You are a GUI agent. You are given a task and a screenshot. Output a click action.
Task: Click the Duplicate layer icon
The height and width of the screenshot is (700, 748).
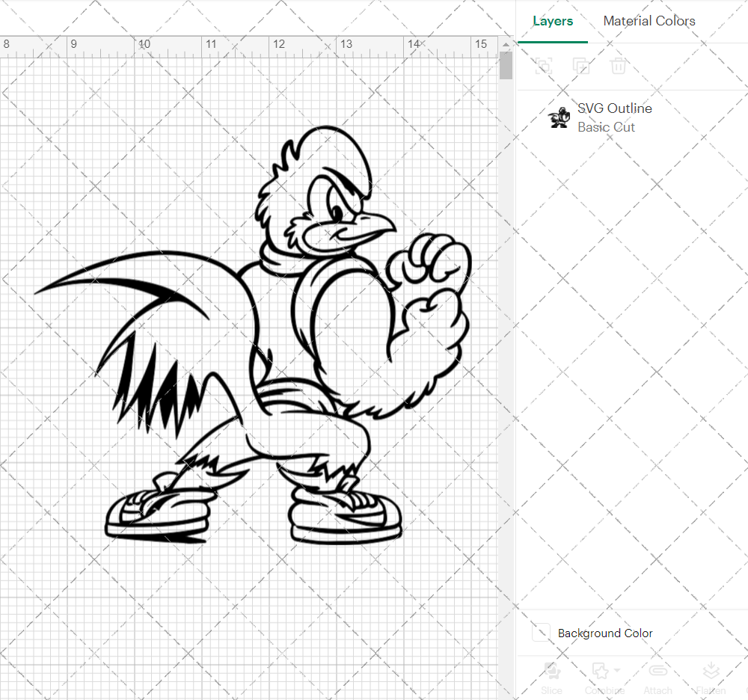(x=580, y=66)
